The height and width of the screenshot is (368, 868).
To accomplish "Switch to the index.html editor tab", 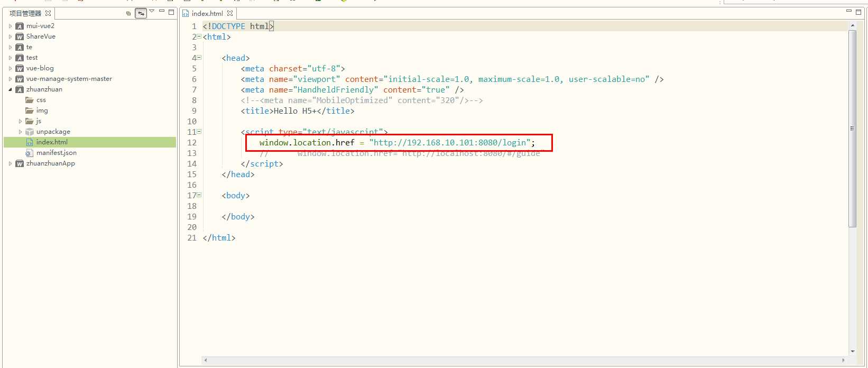I will (207, 13).
